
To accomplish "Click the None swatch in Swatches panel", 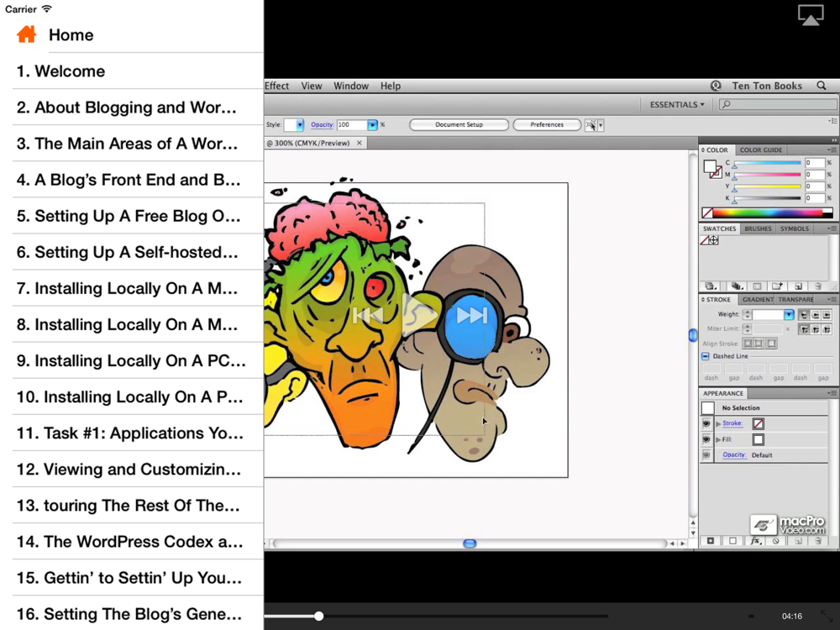I will (705, 240).
